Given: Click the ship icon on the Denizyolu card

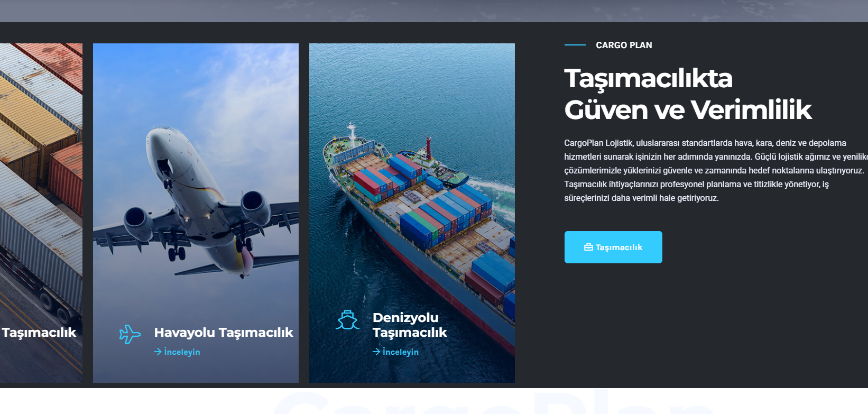Looking at the screenshot, I should [347, 320].
